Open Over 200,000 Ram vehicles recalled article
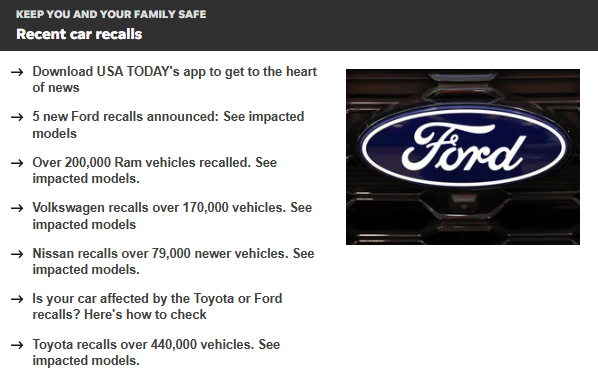The width and height of the screenshot is (598, 377). (x=154, y=170)
